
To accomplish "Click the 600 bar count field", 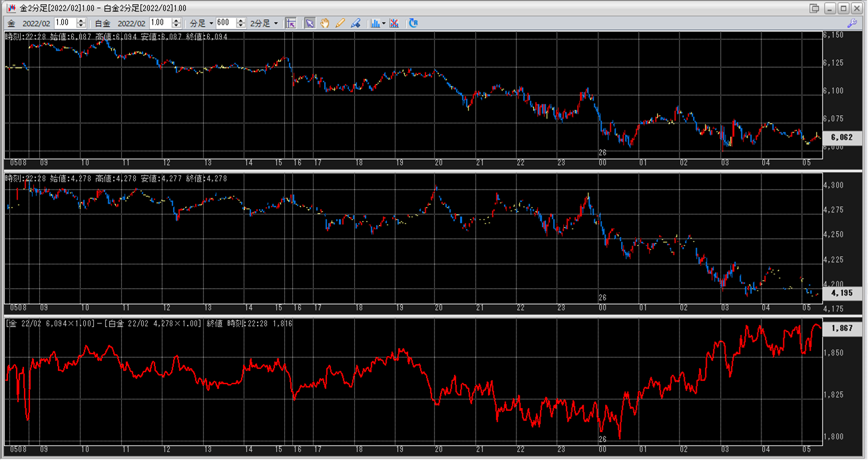I will (225, 23).
